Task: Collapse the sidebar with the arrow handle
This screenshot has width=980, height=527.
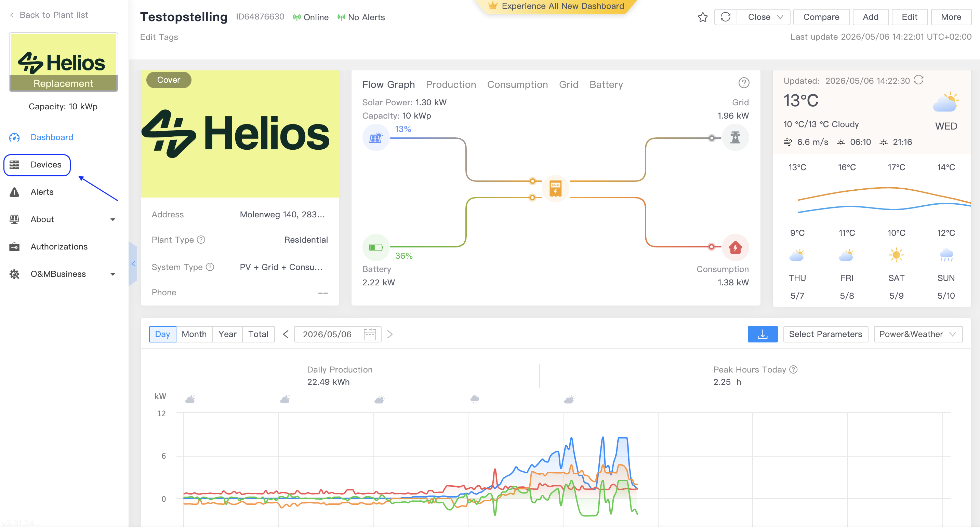Action: pos(132,263)
